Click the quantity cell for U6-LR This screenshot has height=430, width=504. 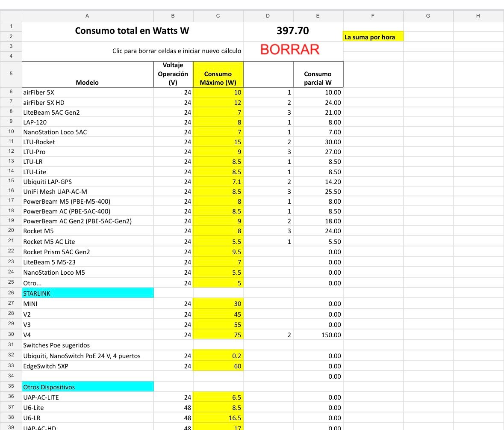point(268,418)
